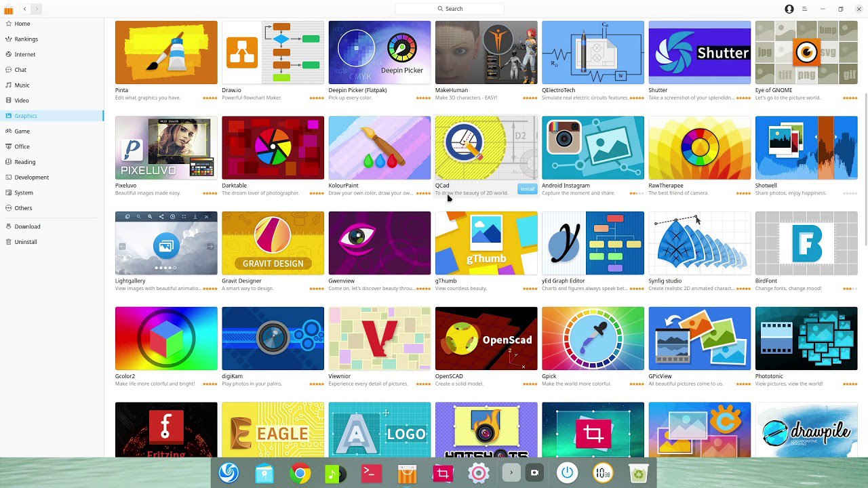Open the trash in the dock
Image resolution: width=868 pixels, height=488 pixels.
pos(639,473)
